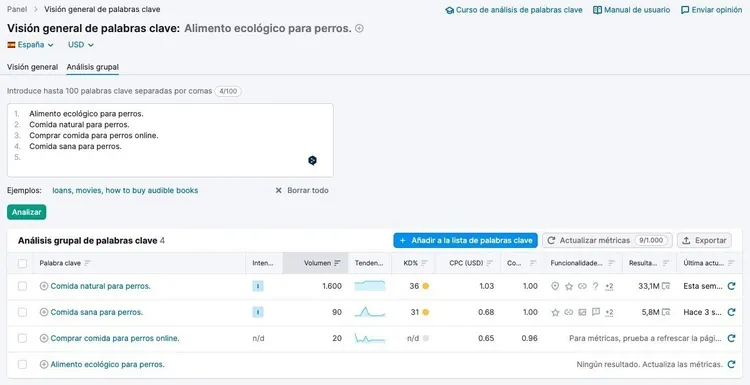This screenshot has height=385, width=750.
Task: View SERP icon next to 33,1M results
Action: pyautogui.click(x=666, y=286)
